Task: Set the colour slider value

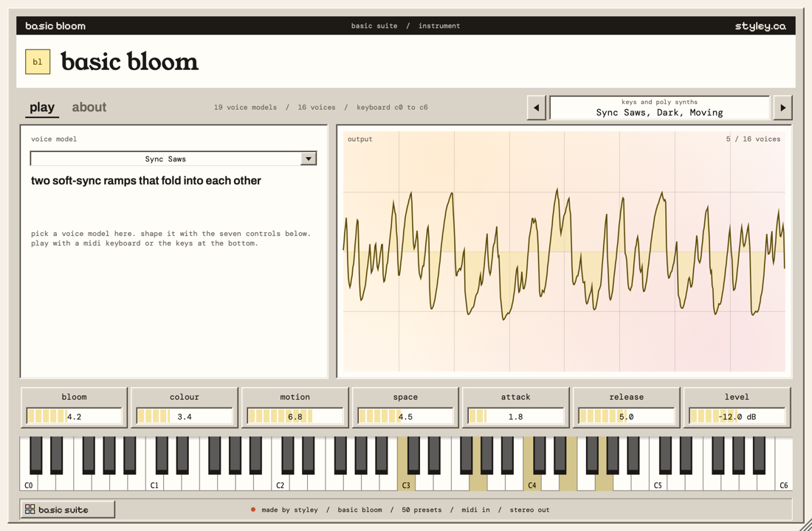Action: coord(185,416)
